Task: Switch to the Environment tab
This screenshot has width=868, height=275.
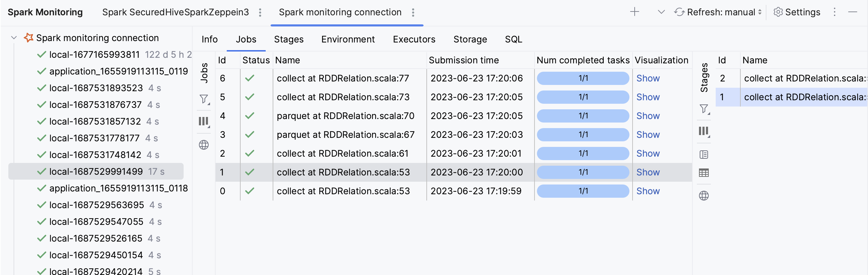Action: (x=348, y=39)
